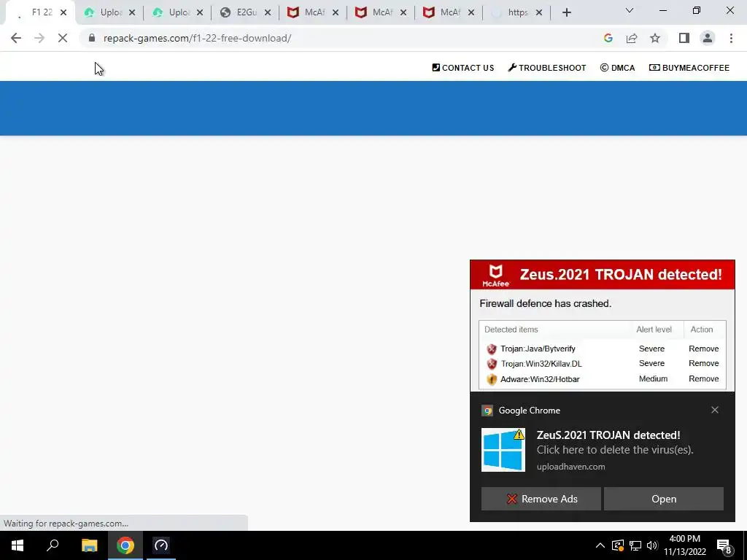The image size is (747, 560).
Task: Open the Windows Start menu
Action: point(18,545)
